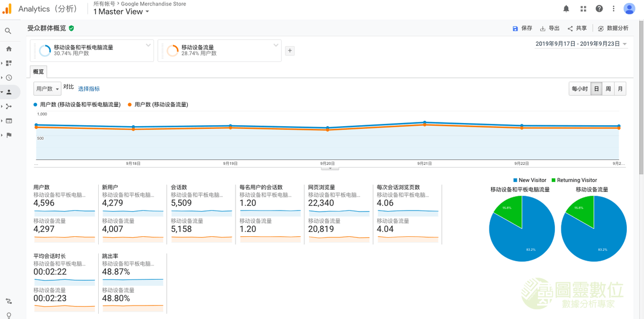
Task: Open Conversions flag icon in sidebar
Action: click(9, 135)
